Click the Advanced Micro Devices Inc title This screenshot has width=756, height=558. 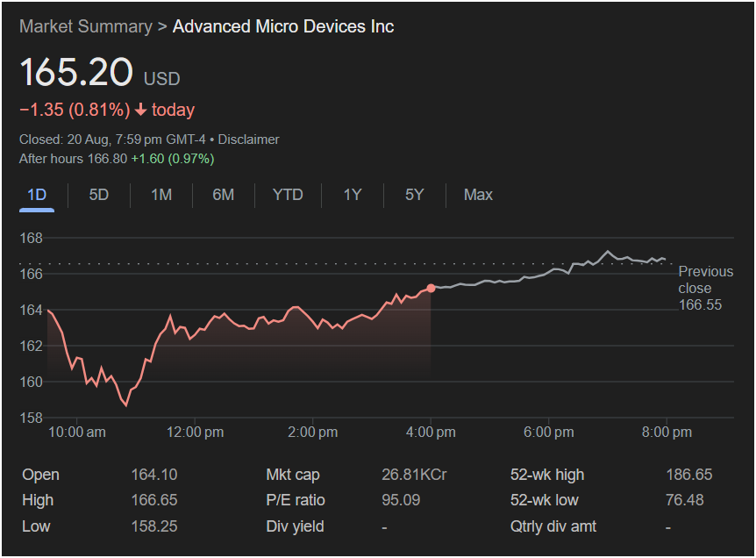click(x=283, y=26)
